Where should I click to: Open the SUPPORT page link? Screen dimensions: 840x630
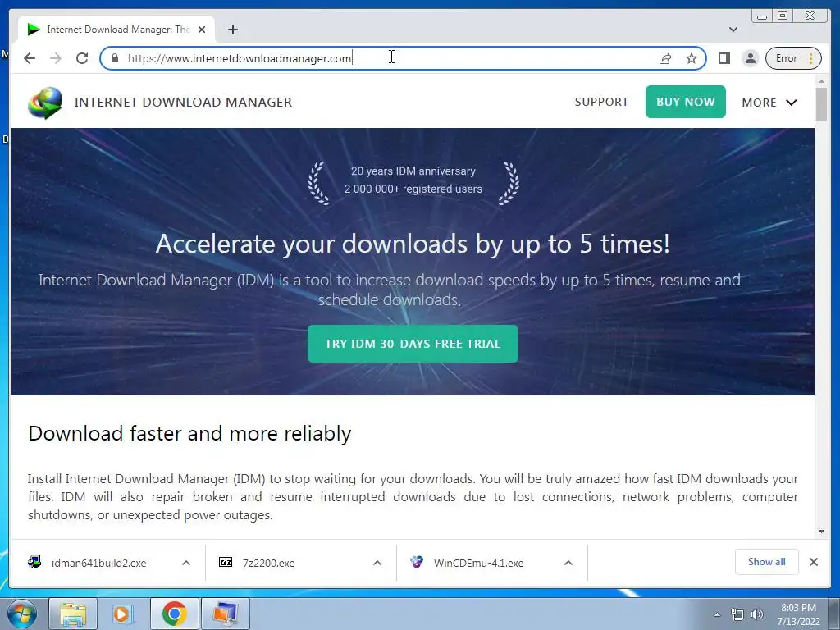tap(601, 102)
